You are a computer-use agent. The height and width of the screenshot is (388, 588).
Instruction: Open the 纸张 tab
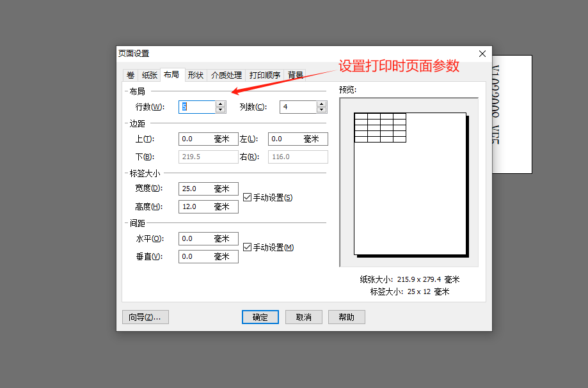149,75
